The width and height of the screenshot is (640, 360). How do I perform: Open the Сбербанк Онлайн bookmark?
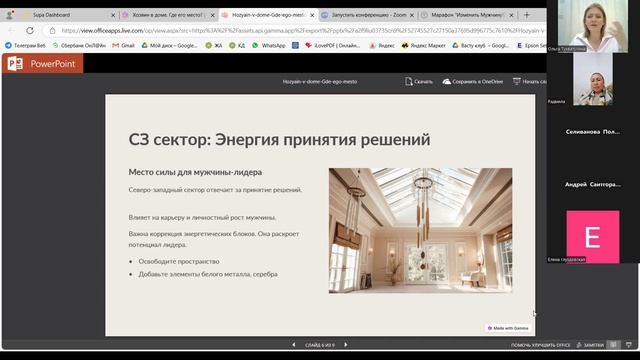pos(79,46)
